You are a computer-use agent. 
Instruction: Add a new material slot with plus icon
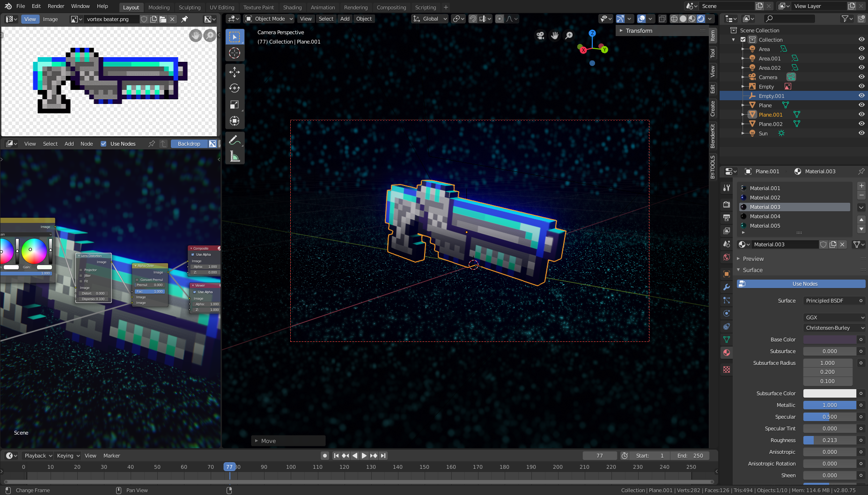(x=861, y=185)
